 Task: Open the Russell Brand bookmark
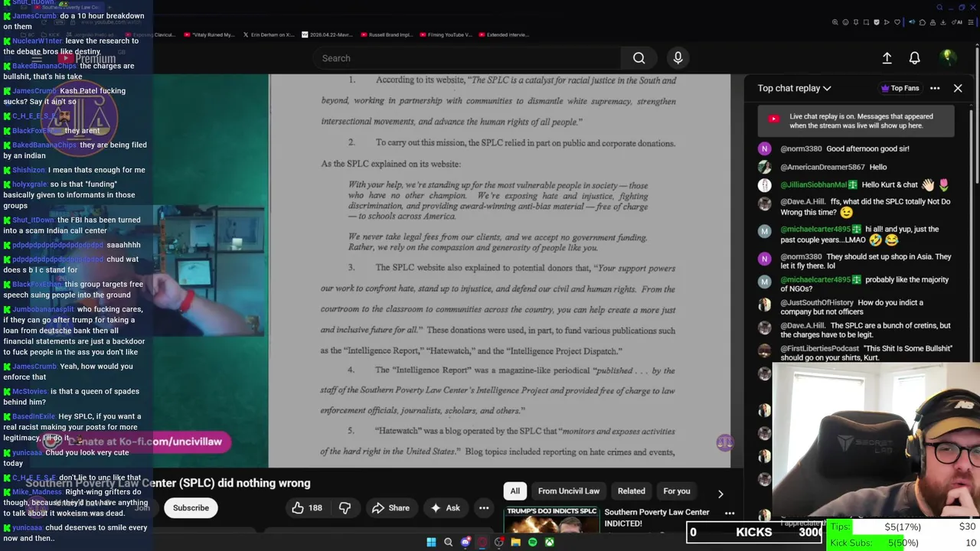coord(386,34)
